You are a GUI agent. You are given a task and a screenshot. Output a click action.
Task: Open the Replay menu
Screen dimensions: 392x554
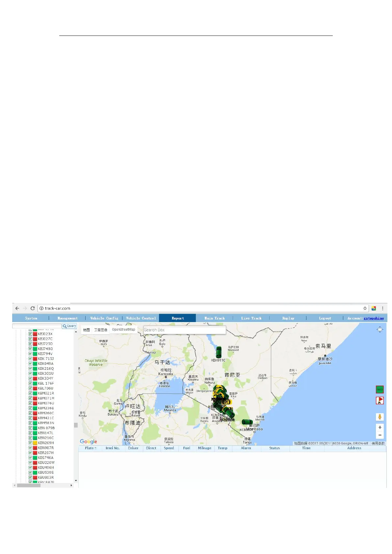[288, 318]
